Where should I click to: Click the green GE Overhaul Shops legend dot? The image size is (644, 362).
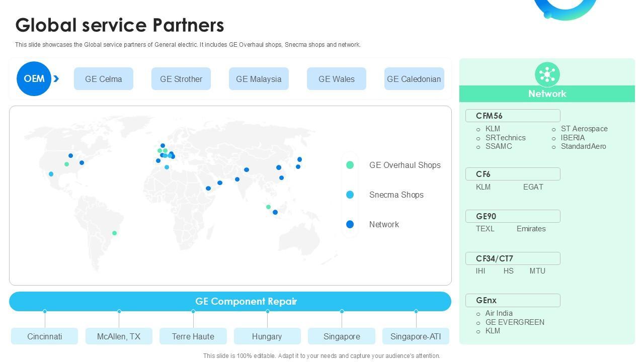point(350,165)
